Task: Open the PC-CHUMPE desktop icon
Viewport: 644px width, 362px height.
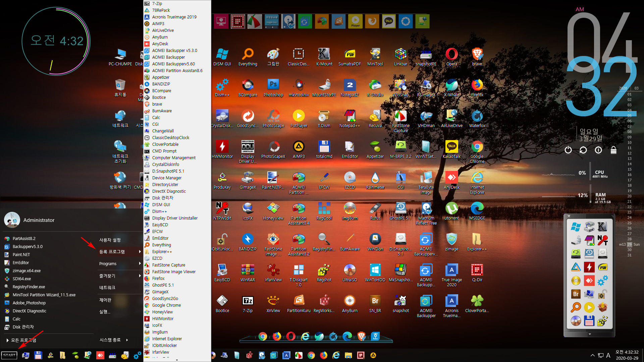Action: point(120,57)
